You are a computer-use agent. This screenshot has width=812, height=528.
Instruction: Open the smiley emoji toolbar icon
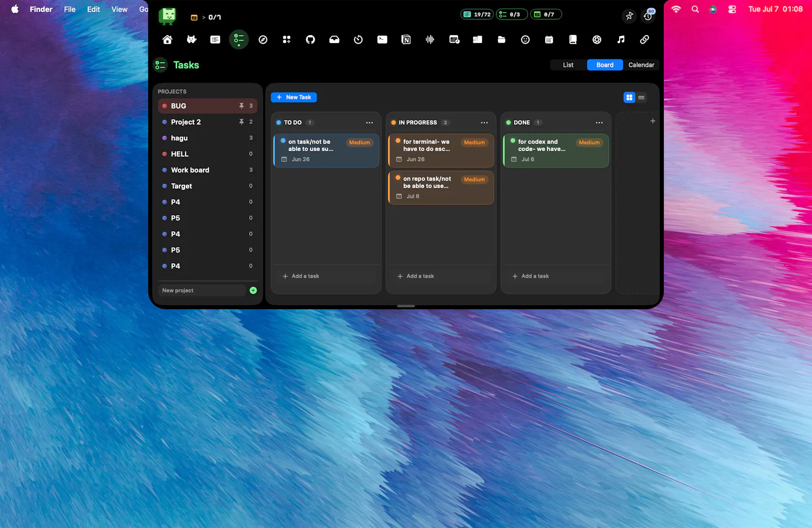[525, 40]
